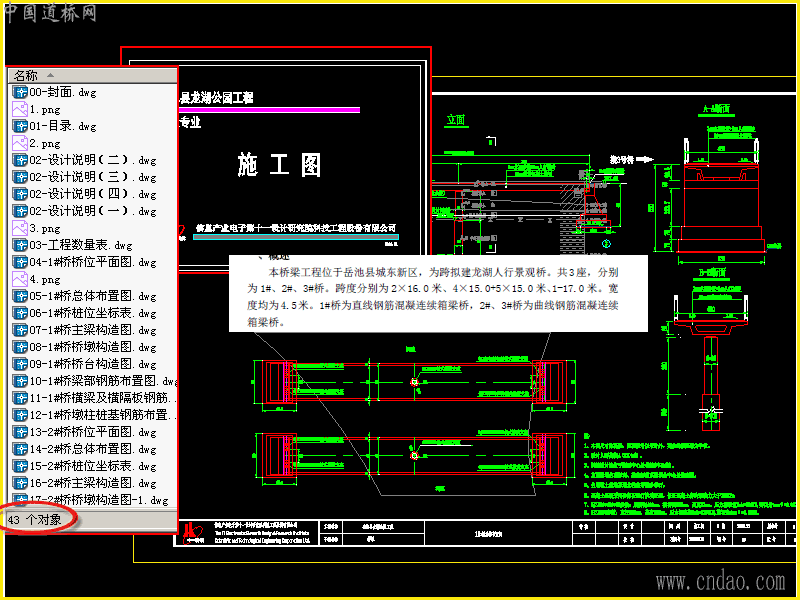The height and width of the screenshot is (600, 800).
Task: Click the DWG icon beside 08-1#桥桥墩构造图.dwg
Action: point(20,347)
